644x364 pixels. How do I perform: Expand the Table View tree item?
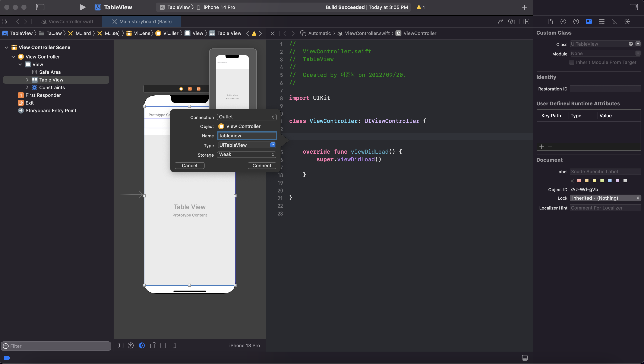(x=27, y=80)
